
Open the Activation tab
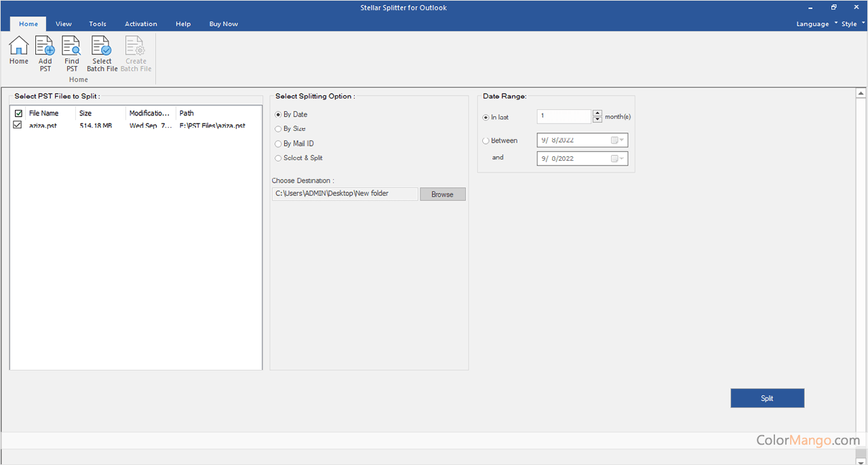pyautogui.click(x=141, y=24)
